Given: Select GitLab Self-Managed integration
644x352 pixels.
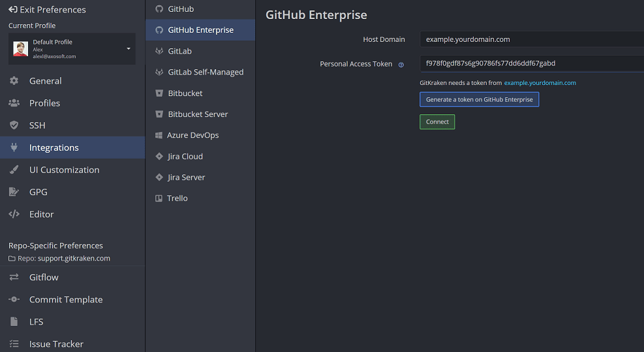Looking at the screenshot, I should click(x=206, y=72).
